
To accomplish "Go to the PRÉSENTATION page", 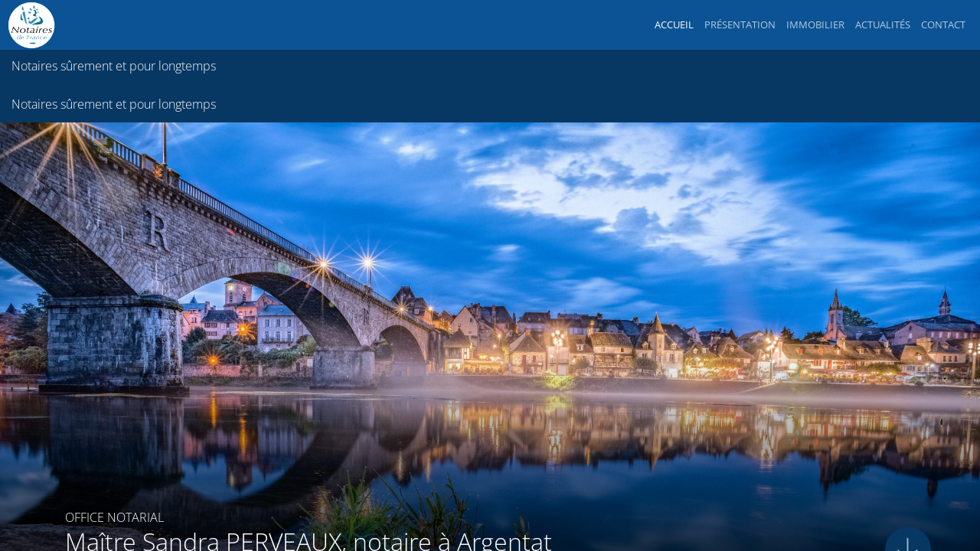I will (x=740, y=24).
